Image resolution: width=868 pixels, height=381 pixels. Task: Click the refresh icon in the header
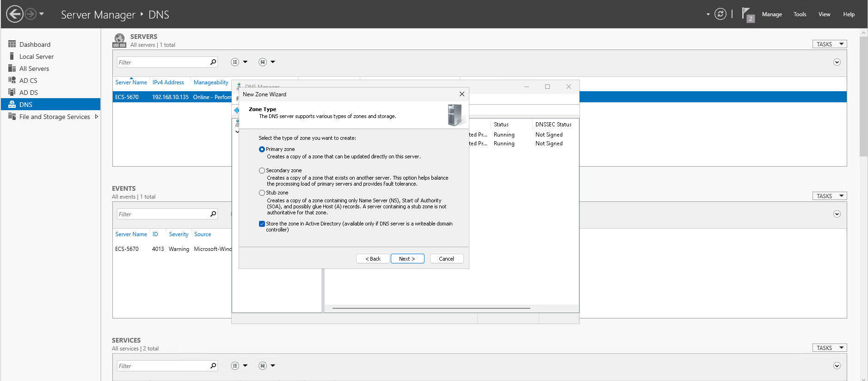pyautogui.click(x=720, y=14)
